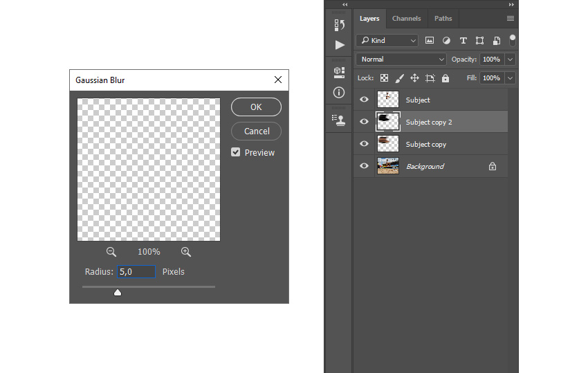Select the "Background" layer name
This screenshot has height=373, width=588.
tap(425, 166)
